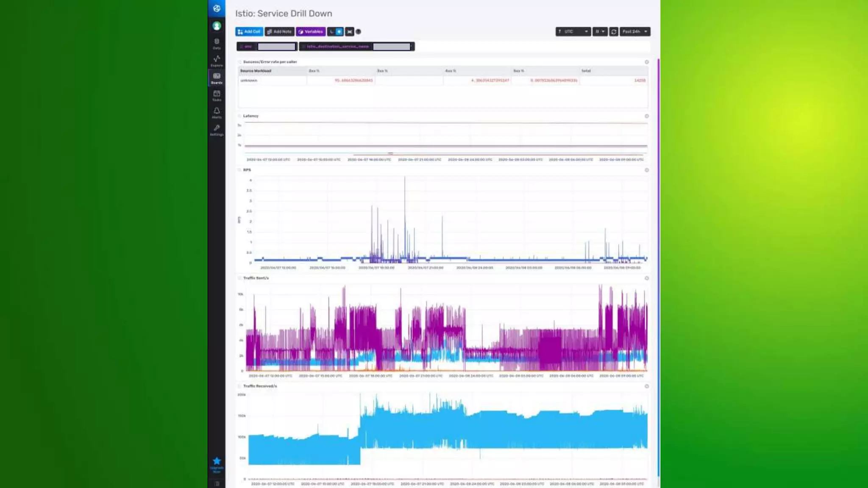Enter presentation mode with fullscreen icon

(350, 32)
